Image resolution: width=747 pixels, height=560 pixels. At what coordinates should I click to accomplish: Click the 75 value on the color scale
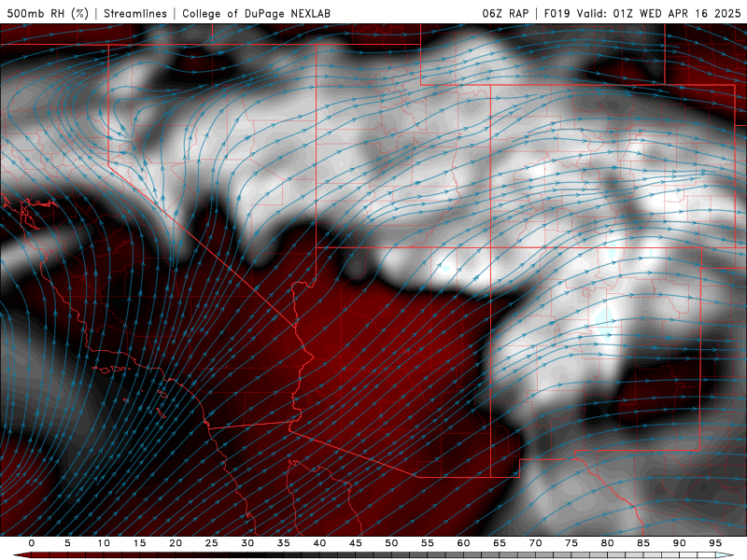(x=571, y=543)
